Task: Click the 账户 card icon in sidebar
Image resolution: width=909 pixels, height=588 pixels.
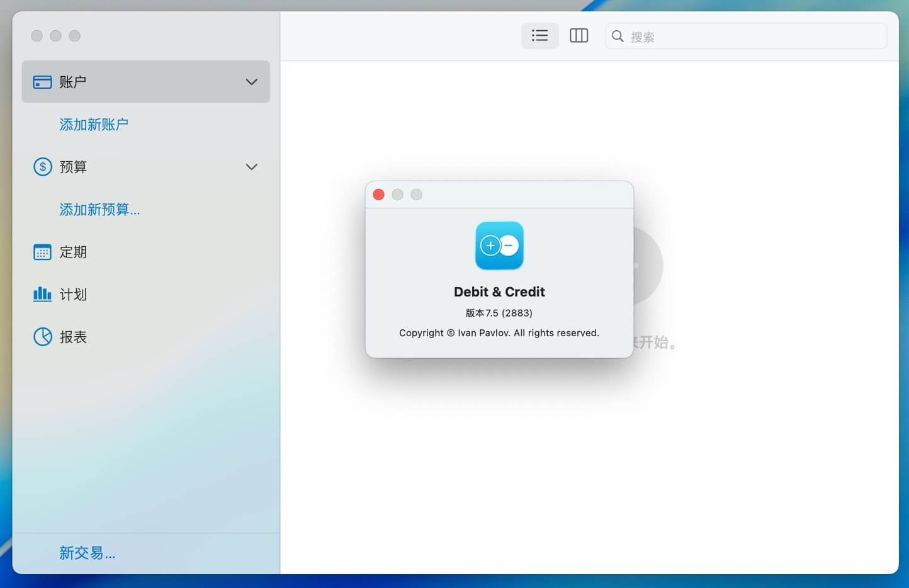Action: tap(42, 82)
